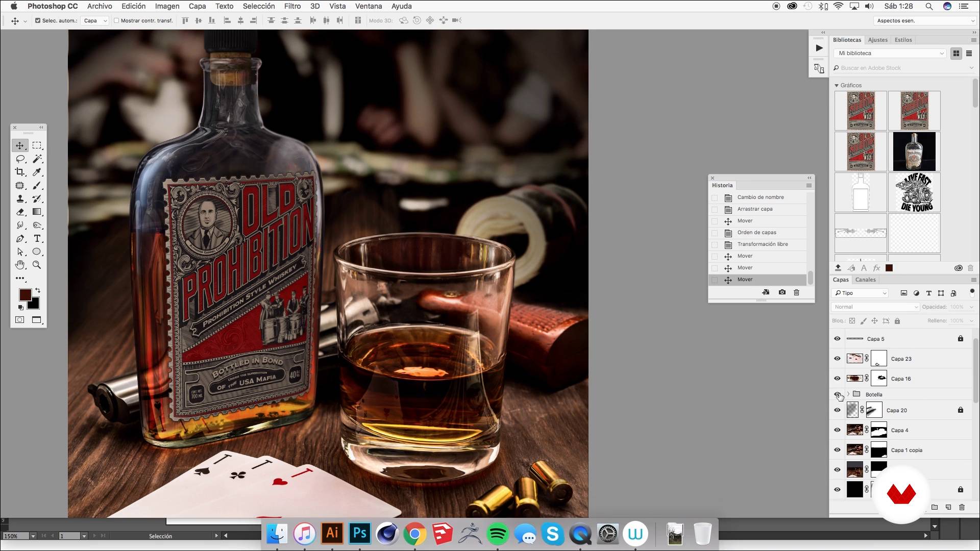
Task: Select the Eraser tool
Action: pos(20,212)
